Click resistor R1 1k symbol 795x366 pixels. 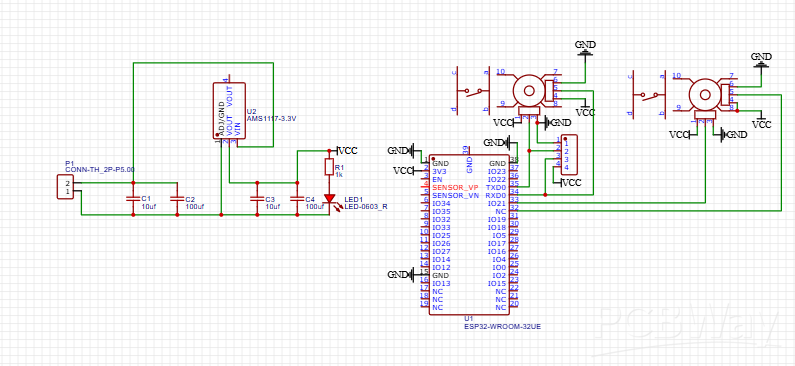pyautogui.click(x=330, y=167)
